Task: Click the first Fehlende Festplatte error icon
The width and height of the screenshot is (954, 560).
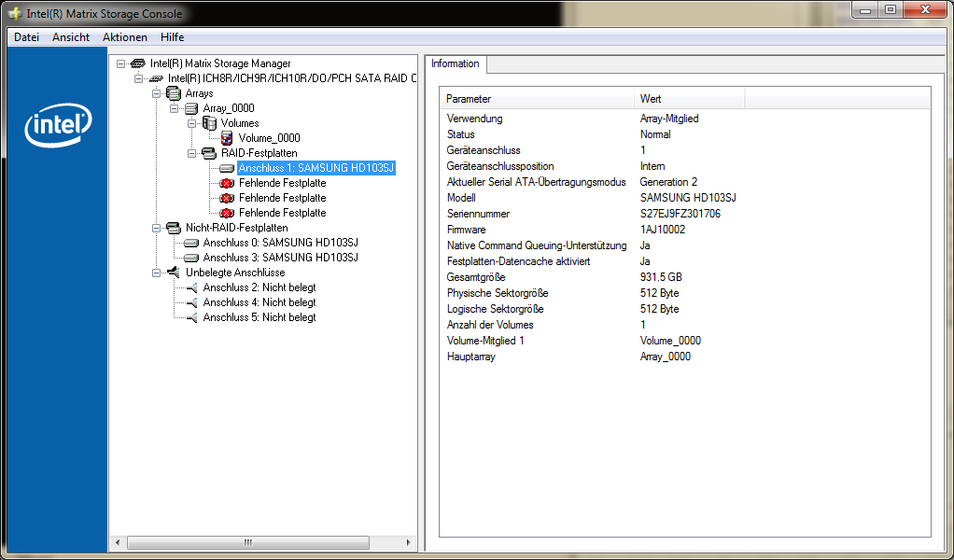Action: click(x=227, y=183)
